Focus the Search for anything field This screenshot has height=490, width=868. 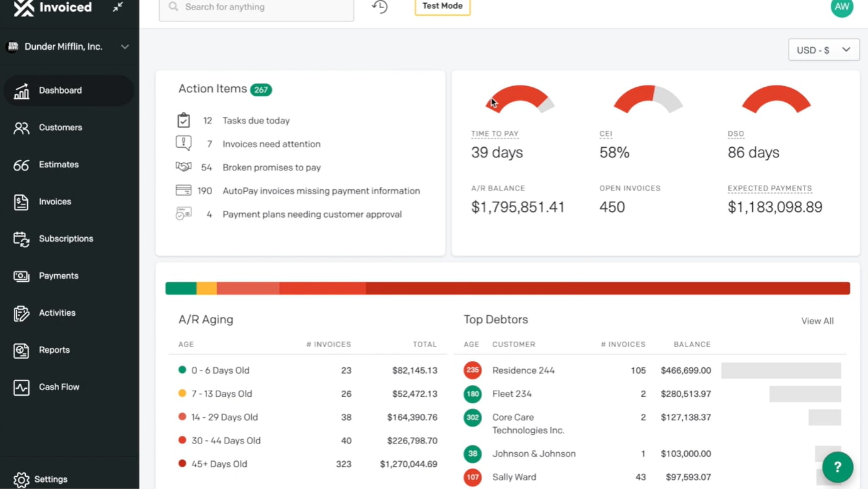click(256, 7)
